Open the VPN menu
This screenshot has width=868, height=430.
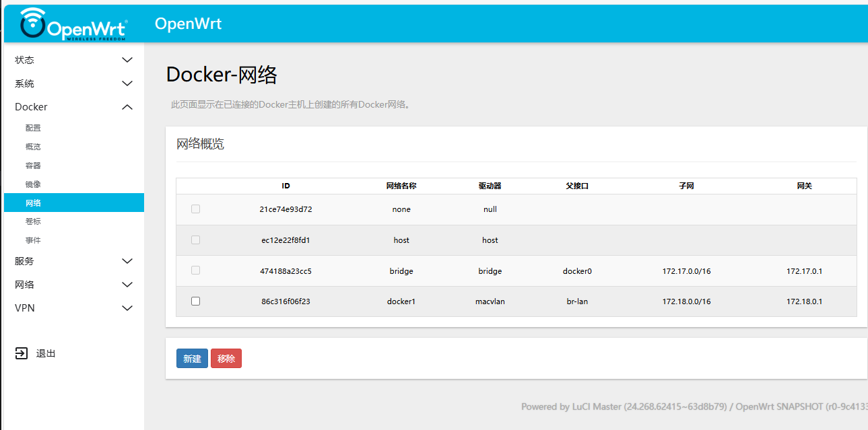74,308
